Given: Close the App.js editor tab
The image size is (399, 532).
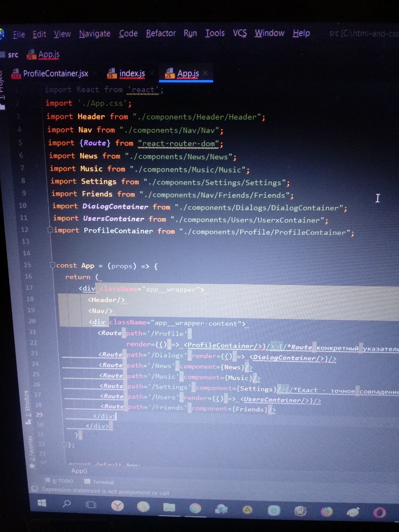Looking at the screenshot, I should point(206,73).
